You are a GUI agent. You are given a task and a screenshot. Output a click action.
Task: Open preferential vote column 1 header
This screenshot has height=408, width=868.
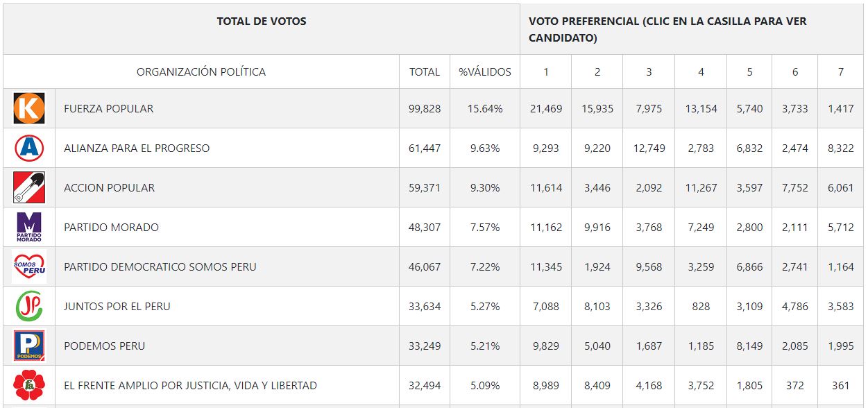545,71
